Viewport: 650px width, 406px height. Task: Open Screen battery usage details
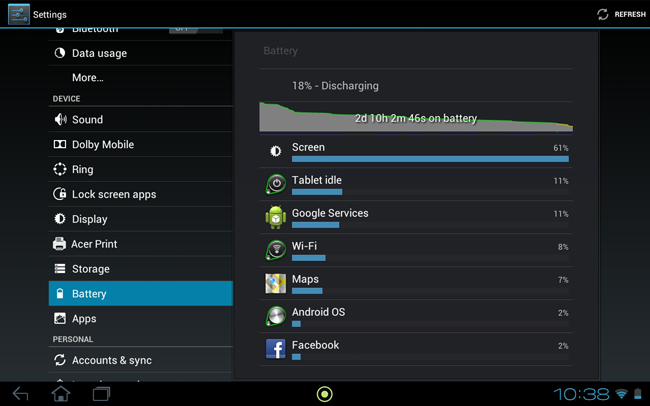pyautogui.click(x=416, y=152)
